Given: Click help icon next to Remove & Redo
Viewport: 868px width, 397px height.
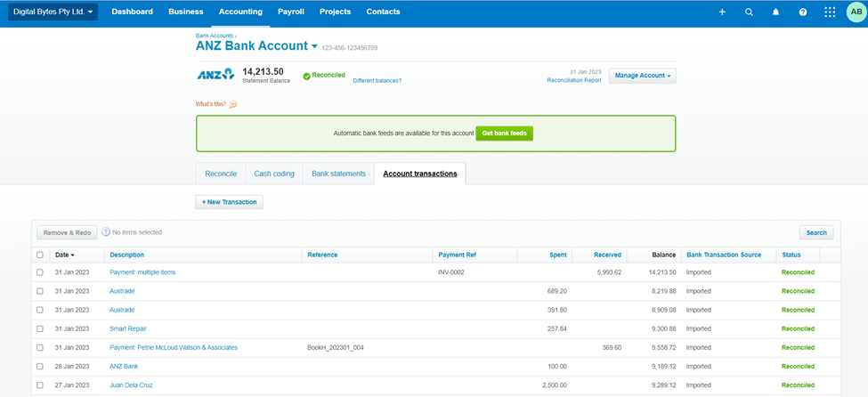Looking at the screenshot, I should (x=106, y=232).
